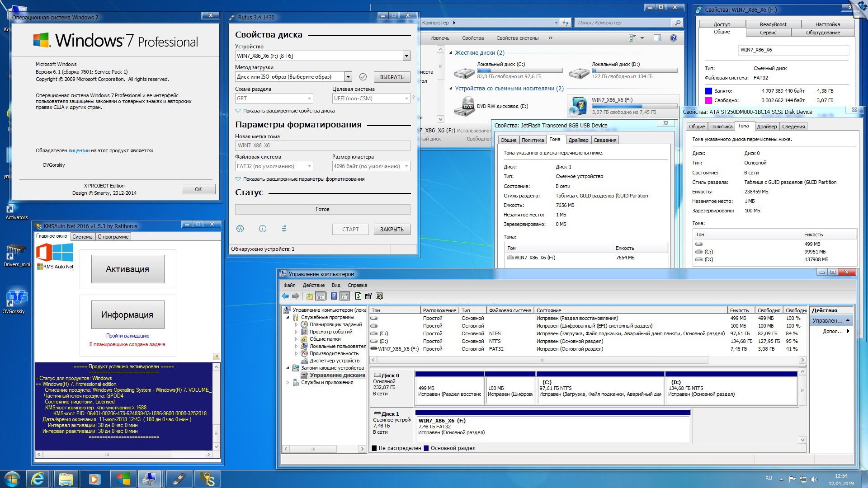Expand Службы и приложения tree node

(288, 382)
